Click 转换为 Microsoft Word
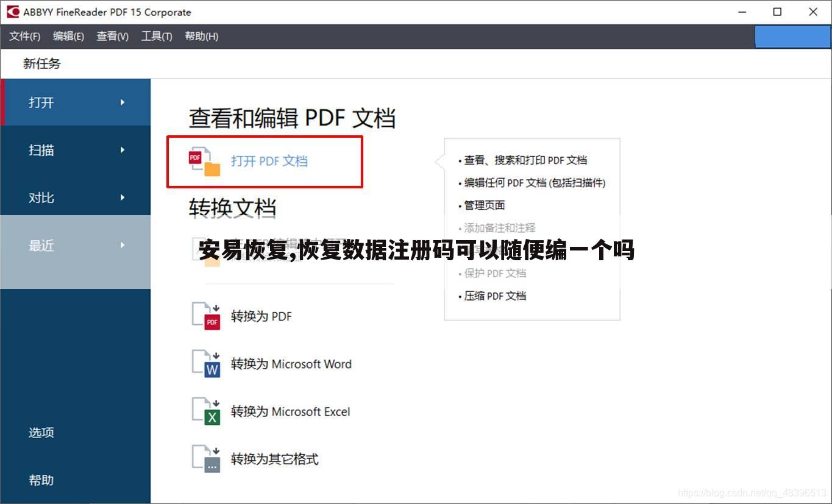 (x=291, y=364)
